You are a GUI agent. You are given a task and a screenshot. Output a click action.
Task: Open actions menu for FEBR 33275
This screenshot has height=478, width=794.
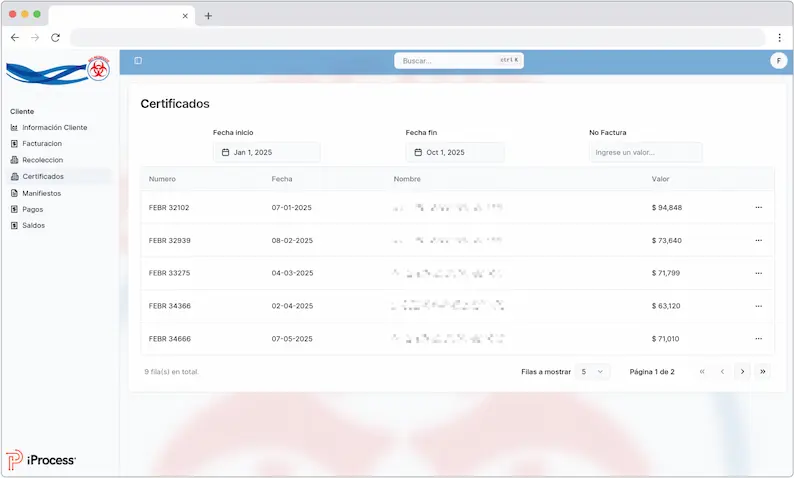click(x=758, y=273)
